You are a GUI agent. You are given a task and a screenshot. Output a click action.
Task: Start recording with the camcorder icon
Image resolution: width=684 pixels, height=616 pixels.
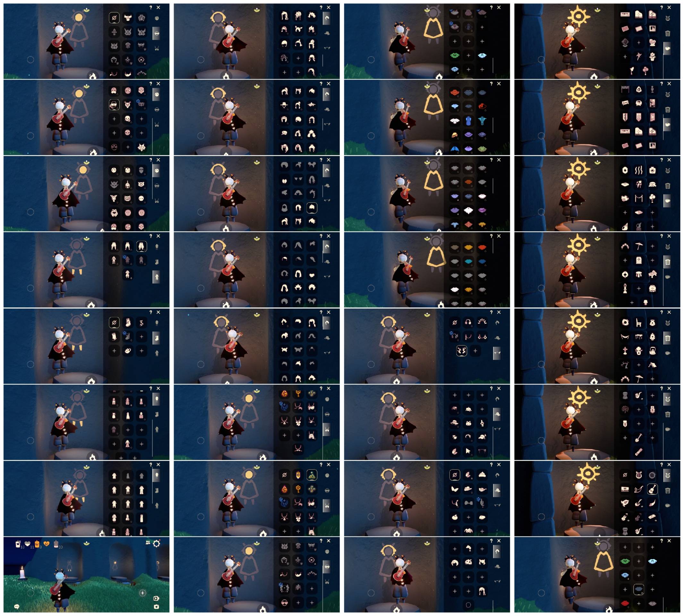(156, 598)
